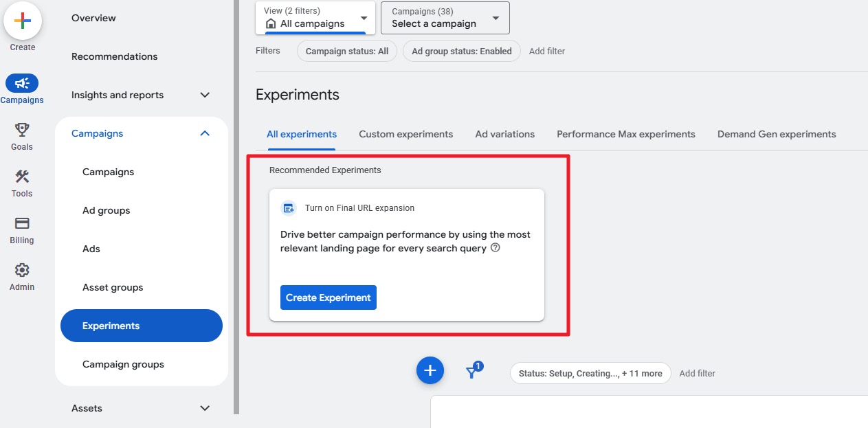Open Billing using the card icon

(x=21, y=224)
